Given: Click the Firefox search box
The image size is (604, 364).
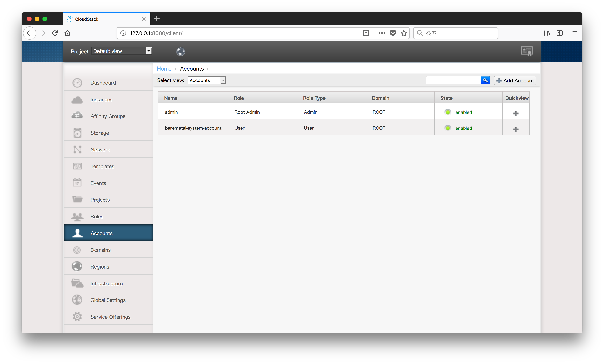Looking at the screenshot, I should coord(456,33).
